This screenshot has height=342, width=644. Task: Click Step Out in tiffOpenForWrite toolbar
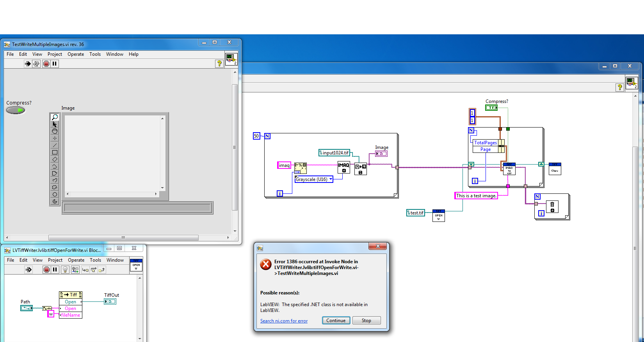(102, 269)
